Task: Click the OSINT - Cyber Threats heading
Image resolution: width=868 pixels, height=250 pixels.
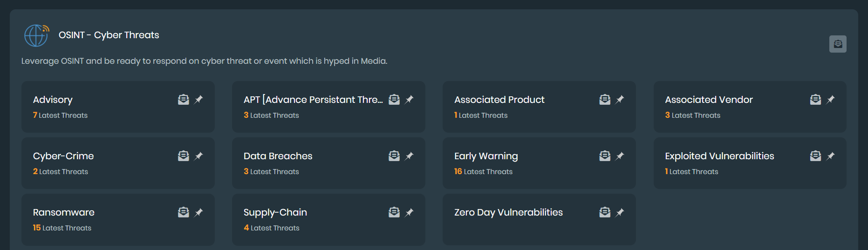Action: coord(109,35)
